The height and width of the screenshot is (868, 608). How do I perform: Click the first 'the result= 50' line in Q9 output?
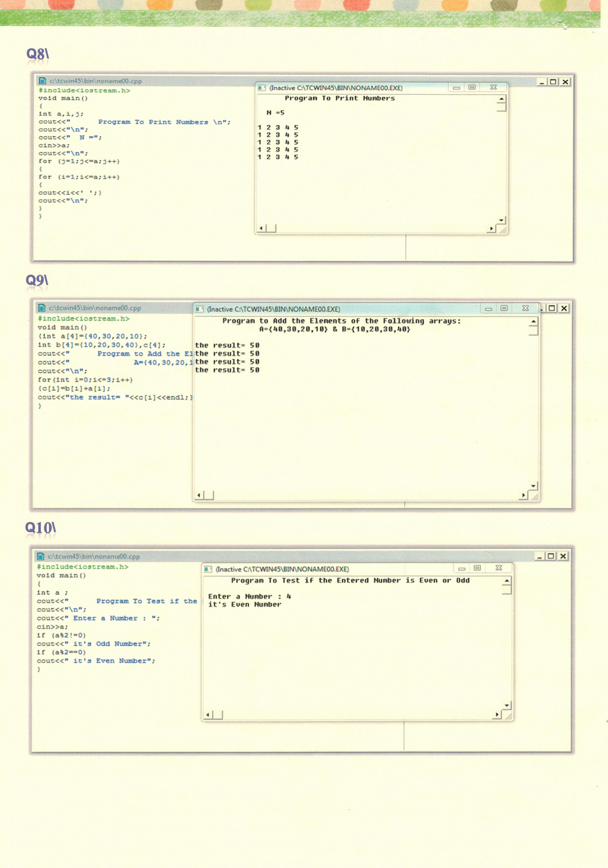pos(227,345)
